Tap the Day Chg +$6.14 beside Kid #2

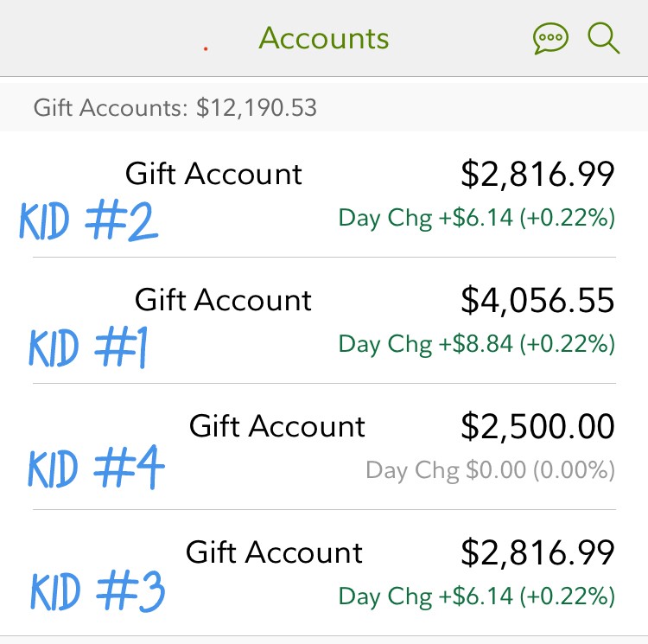[x=477, y=218]
